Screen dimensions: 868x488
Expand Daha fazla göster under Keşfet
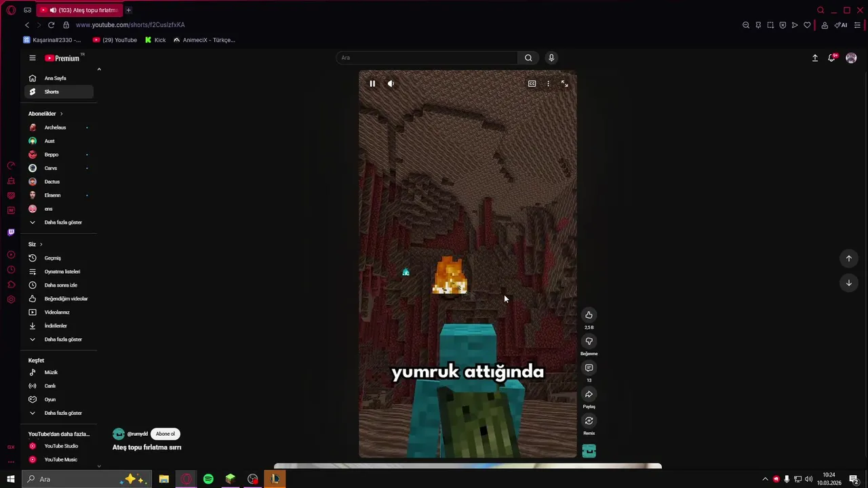tap(59, 413)
